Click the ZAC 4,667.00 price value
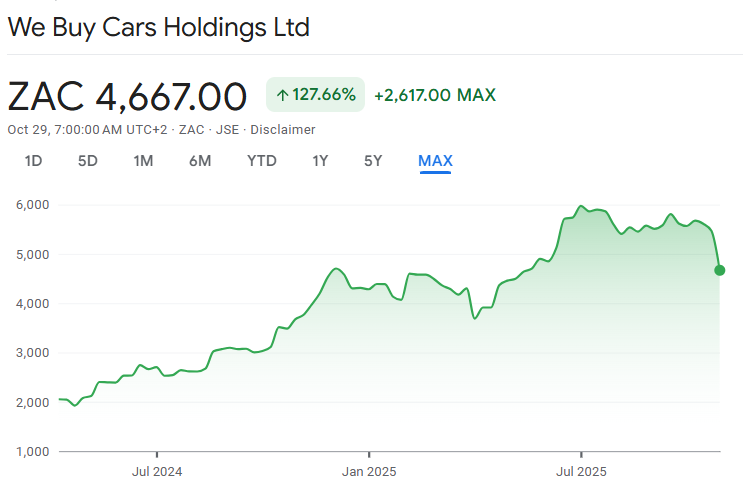The image size is (743, 499). click(127, 96)
